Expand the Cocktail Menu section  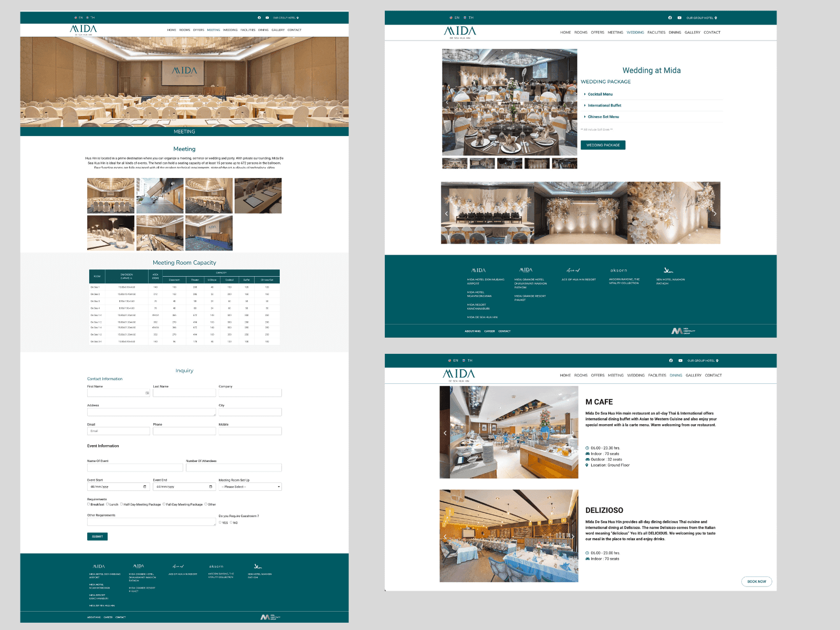[x=600, y=94]
